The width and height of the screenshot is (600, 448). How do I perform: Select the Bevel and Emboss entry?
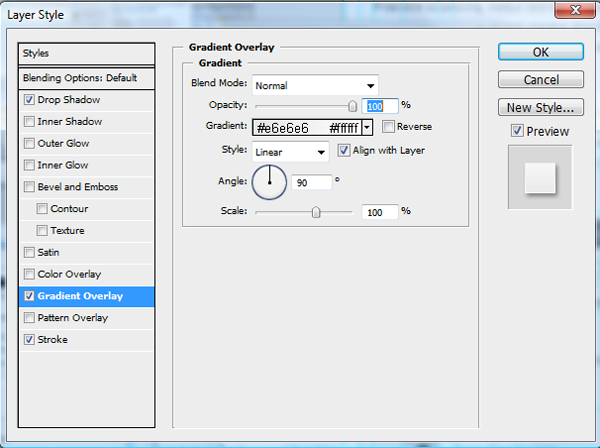click(x=78, y=187)
